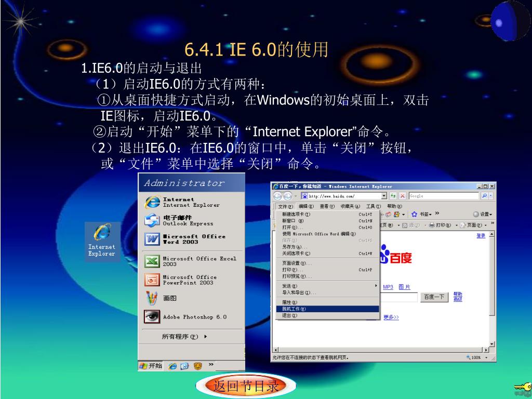The height and width of the screenshot is (399, 532).
Task: Open the 页面(P) toolbar dropdown
Action: pos(473,225)
